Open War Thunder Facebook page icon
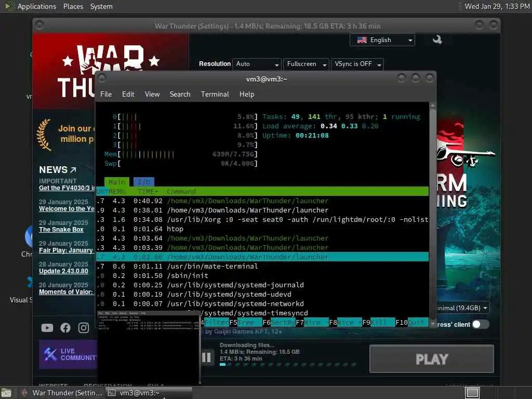Viewport: 532px width, 399px height. [65, 328]
